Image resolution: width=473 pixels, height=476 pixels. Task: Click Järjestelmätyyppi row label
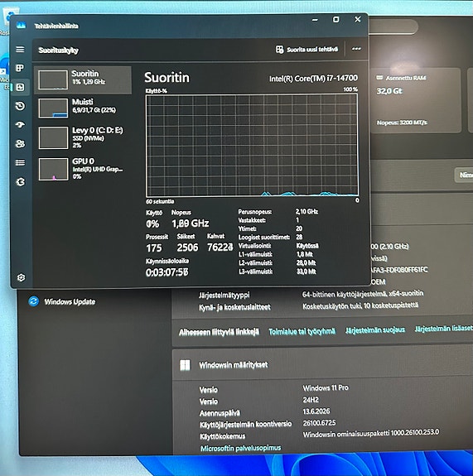pos(224,295)
